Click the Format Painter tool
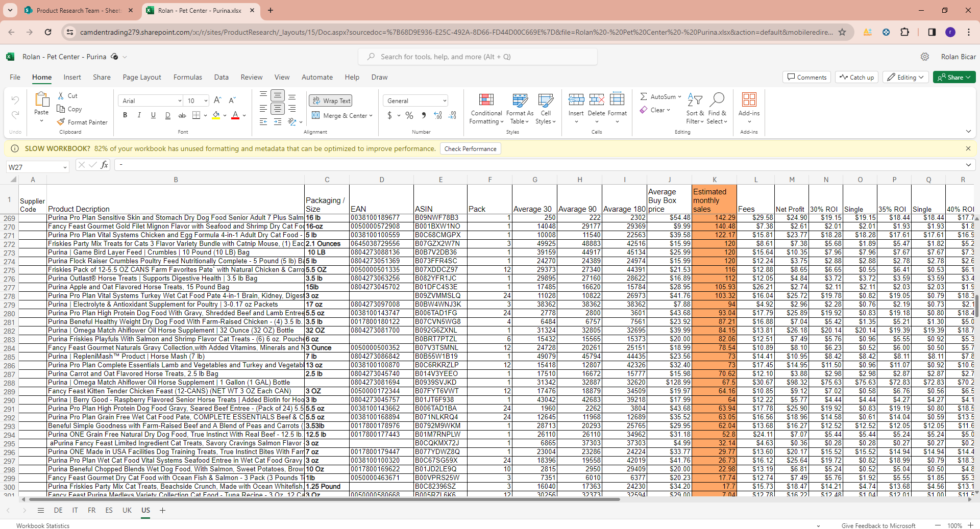 (x=82, y=122)
